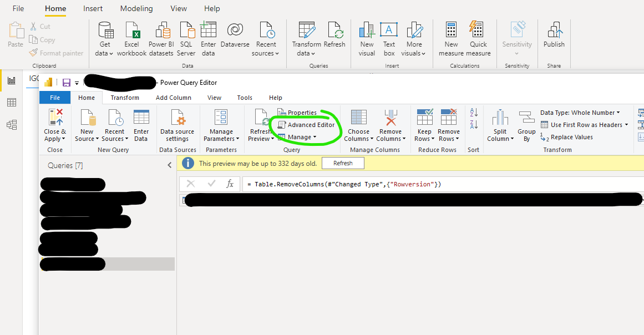Click the SQL Server icon

186,39
